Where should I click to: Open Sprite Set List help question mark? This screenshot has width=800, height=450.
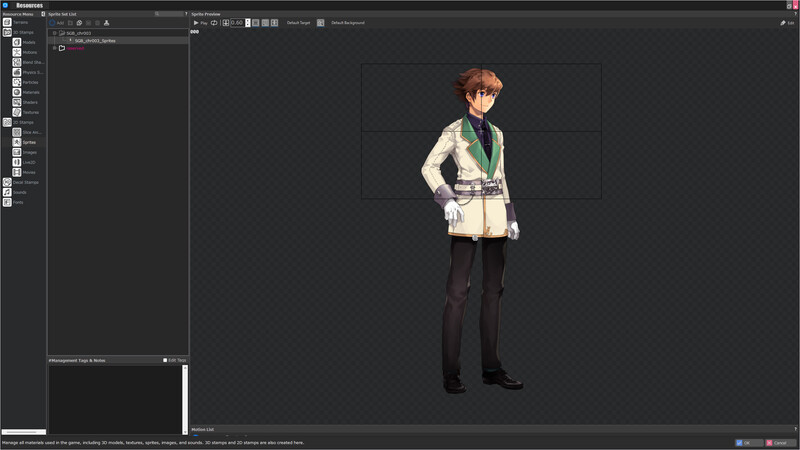(186, 14)
